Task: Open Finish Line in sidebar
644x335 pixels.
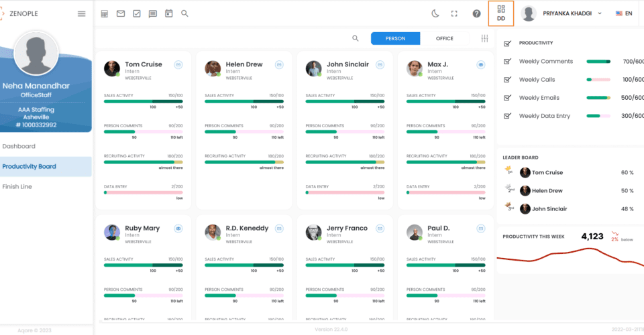Action: click(17, 186)
